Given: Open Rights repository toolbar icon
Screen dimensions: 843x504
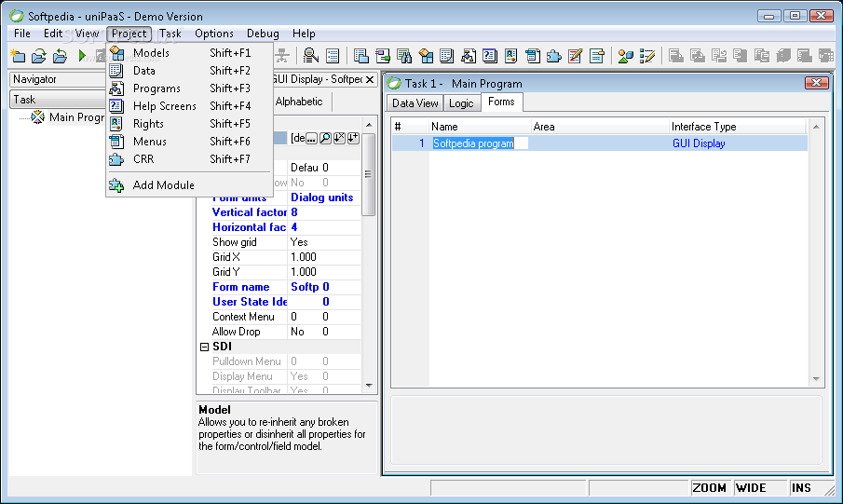Looking at the screenshot, I should coord(510,55).
